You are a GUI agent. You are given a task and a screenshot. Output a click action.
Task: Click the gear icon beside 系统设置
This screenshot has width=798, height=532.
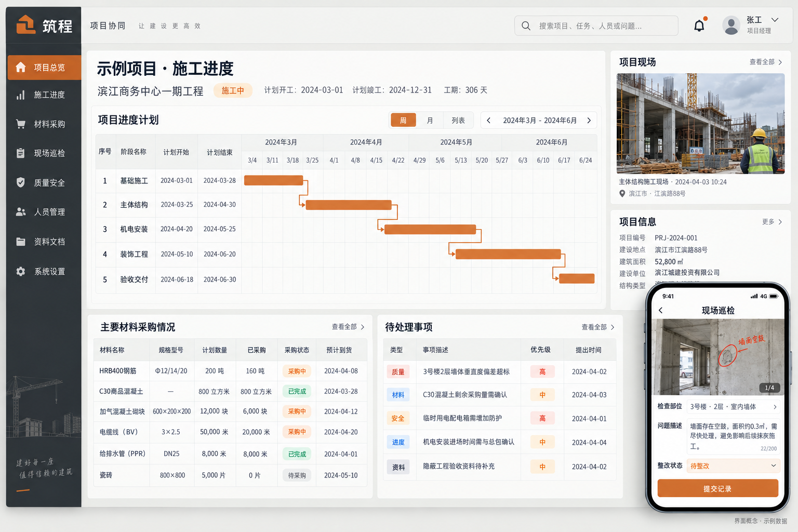[x=21, y=271]
